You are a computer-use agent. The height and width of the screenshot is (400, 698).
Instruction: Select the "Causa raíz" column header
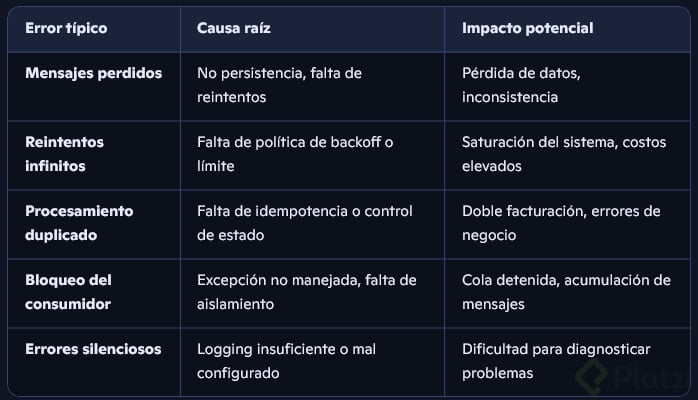(234, 28)
